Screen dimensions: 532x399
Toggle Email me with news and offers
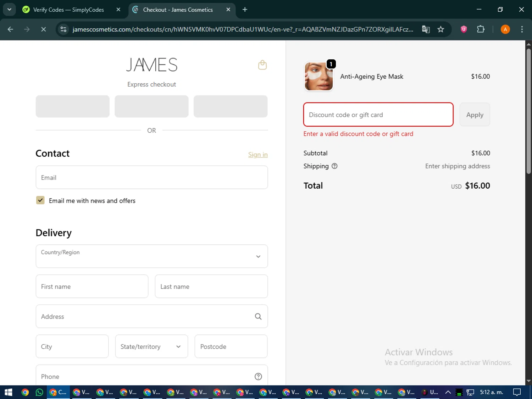[x=40, y=200]
